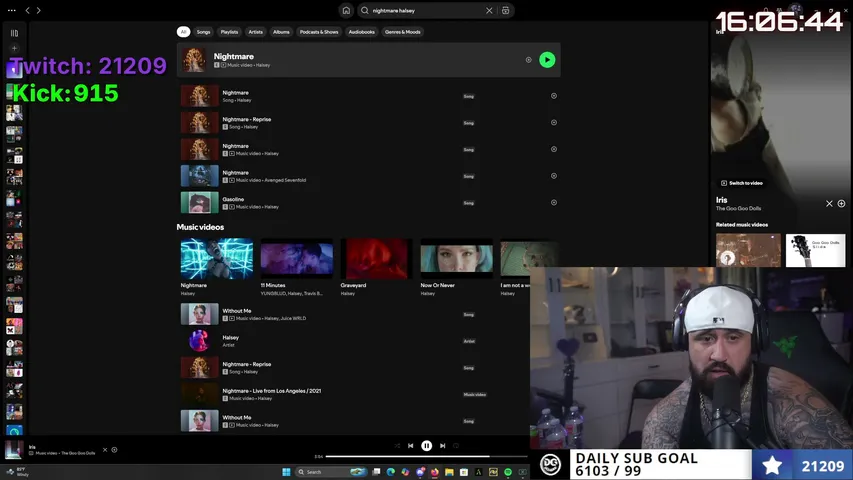The height and width of the screenshot is (480, 853).
Task: Pause the current playback
Action: coord(426,446)
